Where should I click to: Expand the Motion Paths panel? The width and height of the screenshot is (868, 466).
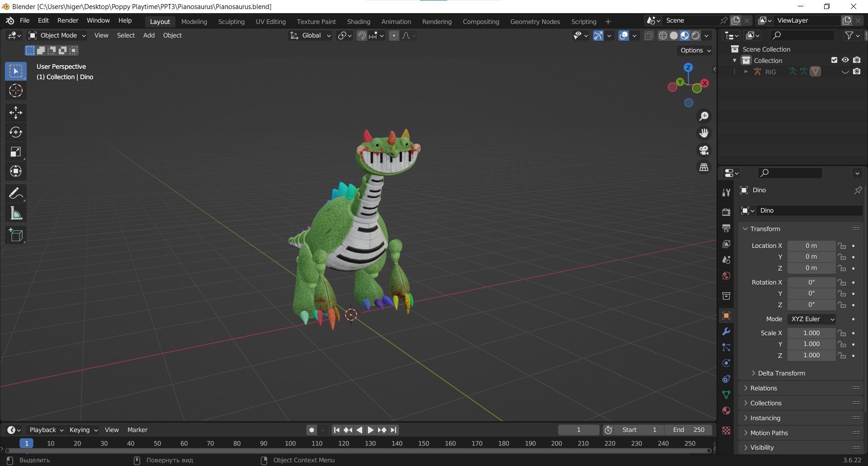coord(801,433)
